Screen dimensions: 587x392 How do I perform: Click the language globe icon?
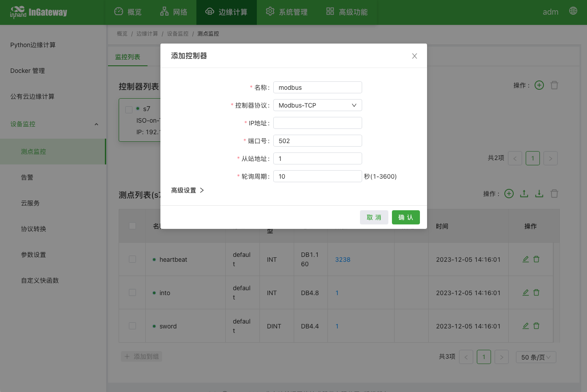click(573, 11)
